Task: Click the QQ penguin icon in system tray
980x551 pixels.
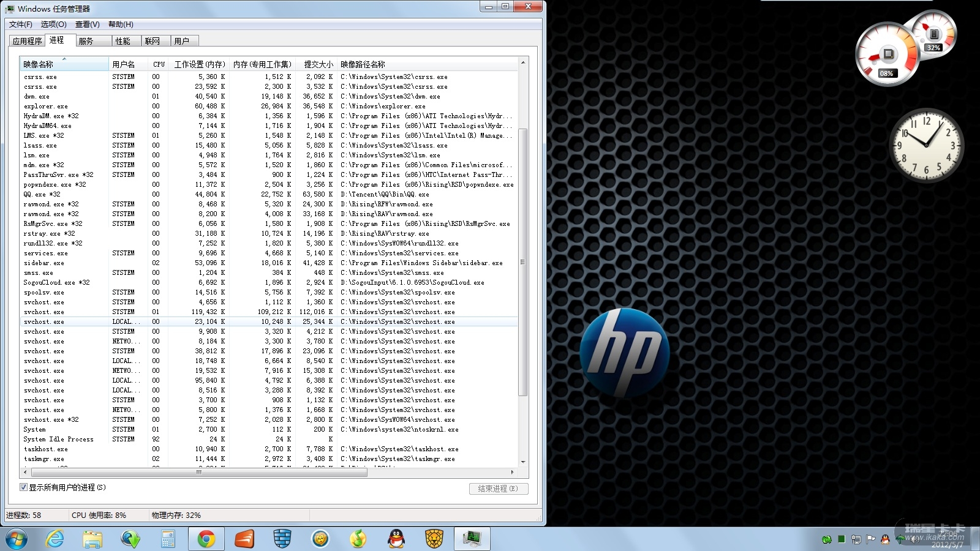Action: pyautogui.click(x=885, y=539)
